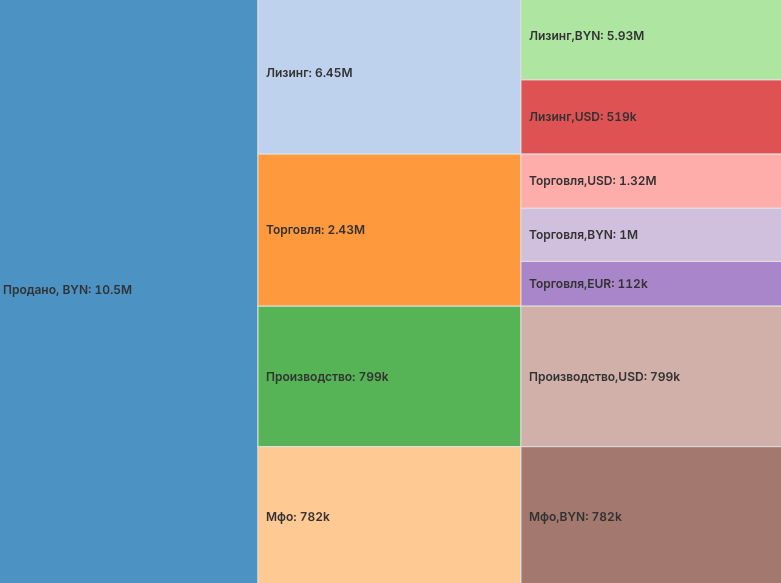
Task: Click the blue Продано, BYN: 10.5M root block
Action: click(128, 180)
